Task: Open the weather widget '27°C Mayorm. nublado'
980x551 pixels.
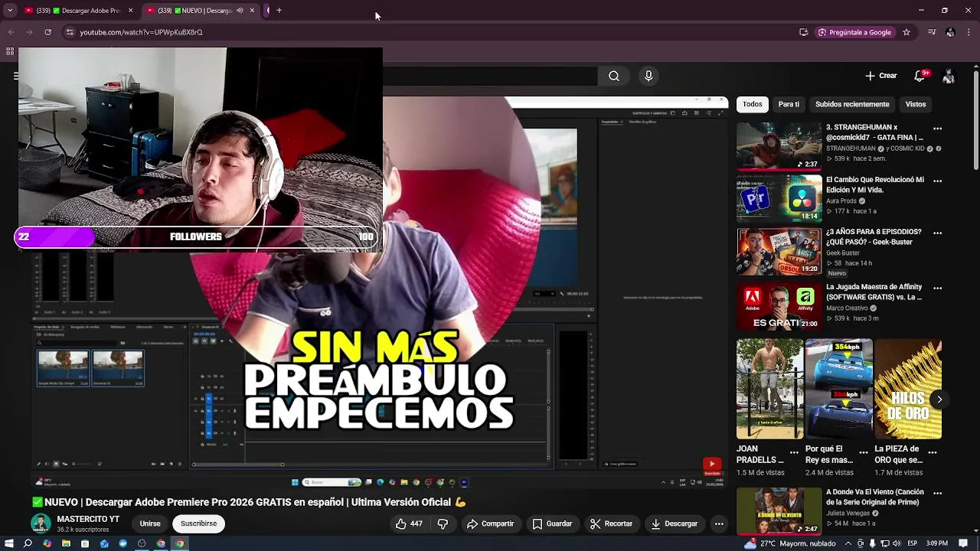Action: [789, 543]
